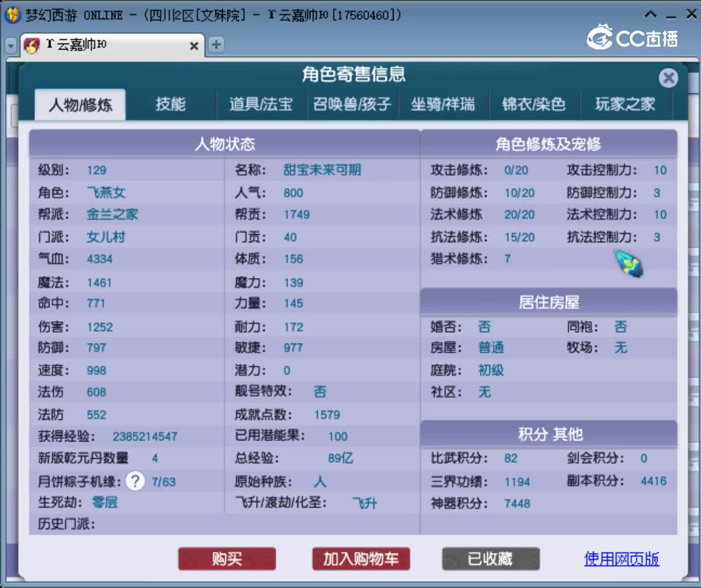Click the 生死劫 value 零层
The width and height of the screenshot is (701, 588).
coord(105,503)
